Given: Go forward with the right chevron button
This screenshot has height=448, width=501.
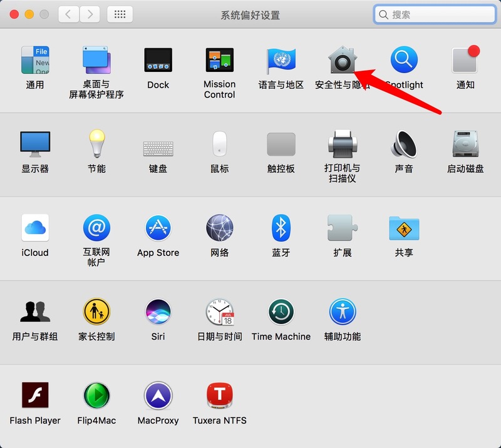Looking at the screenshot, I should (x=90, y=14).
